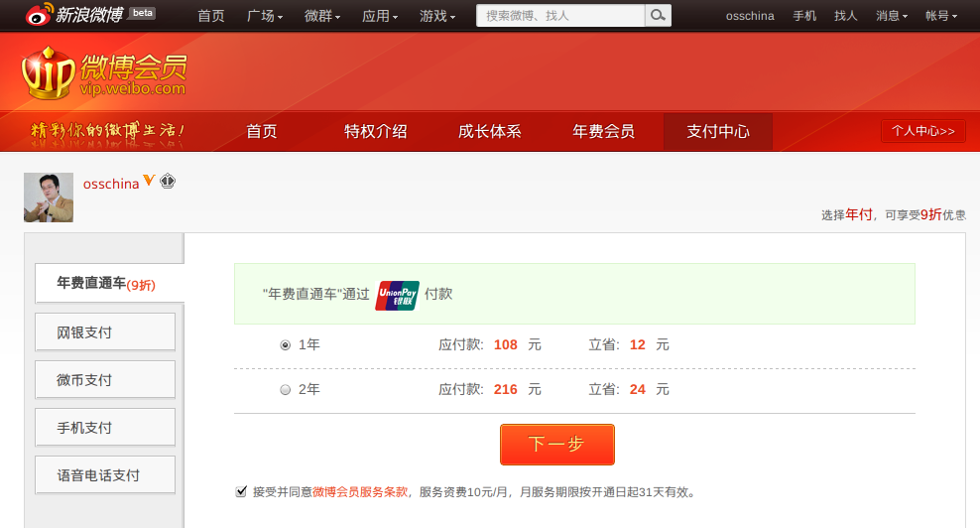Expand the 微群 dropdown menu
Screen dimensions: 980x528
pos(322,16)
